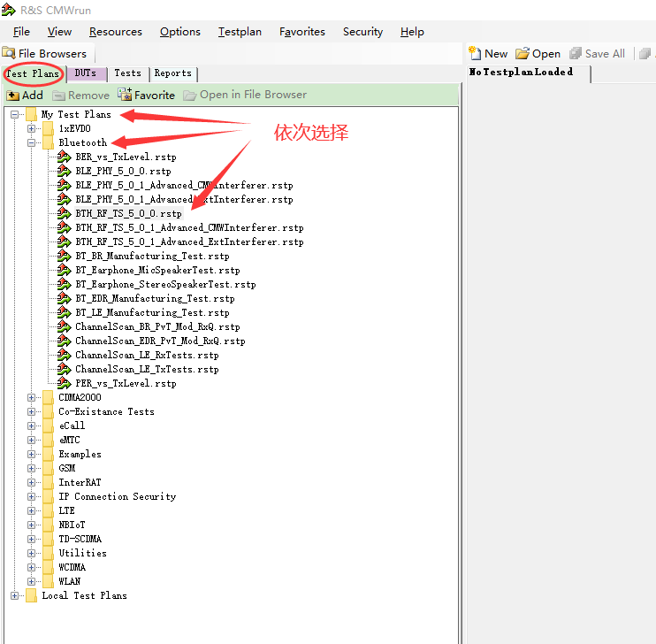Click the Open folder icon in toolbar
The height and width of the screenshot is (644, 656).
pos(523,53)
